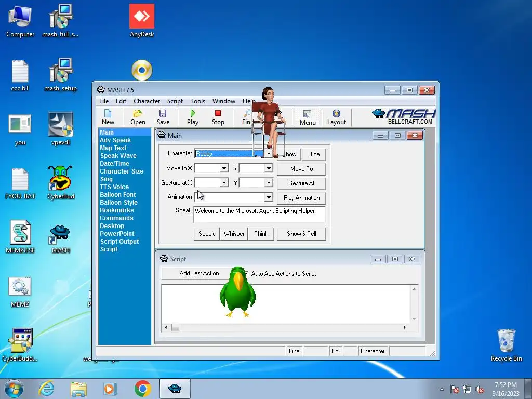Open Chrome from the taskbar

(142, 389)
